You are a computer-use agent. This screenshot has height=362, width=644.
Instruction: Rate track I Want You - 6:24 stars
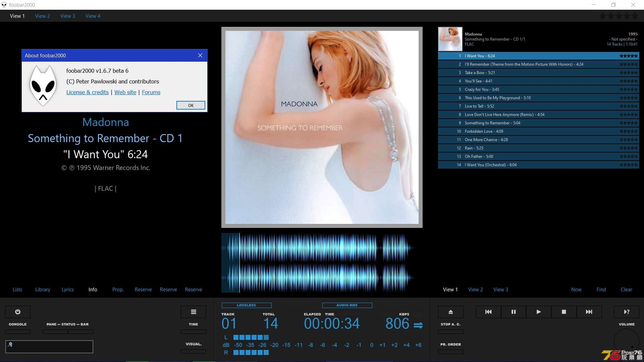click(629, 56)
